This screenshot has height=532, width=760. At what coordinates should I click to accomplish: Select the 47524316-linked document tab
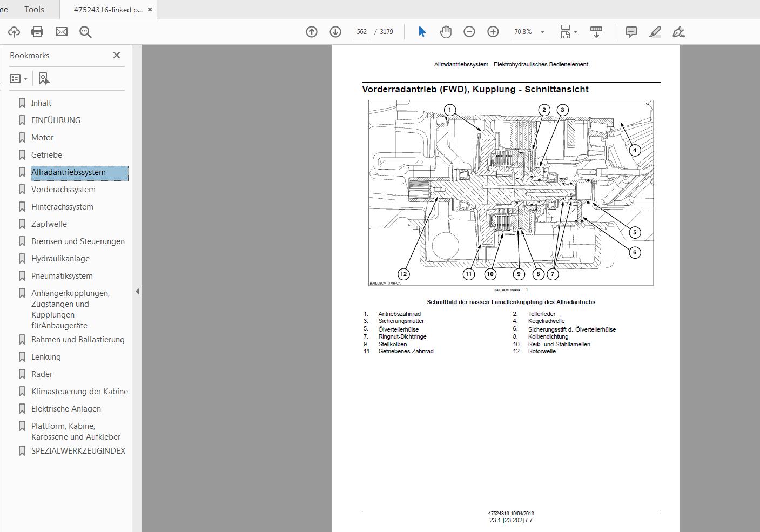tap(105, 9)
